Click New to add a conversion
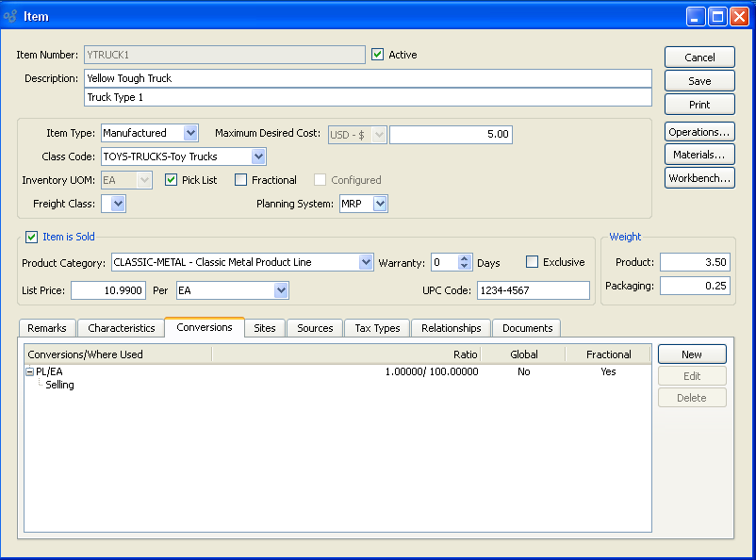This screenshot has height=560, width=756. 691,354
